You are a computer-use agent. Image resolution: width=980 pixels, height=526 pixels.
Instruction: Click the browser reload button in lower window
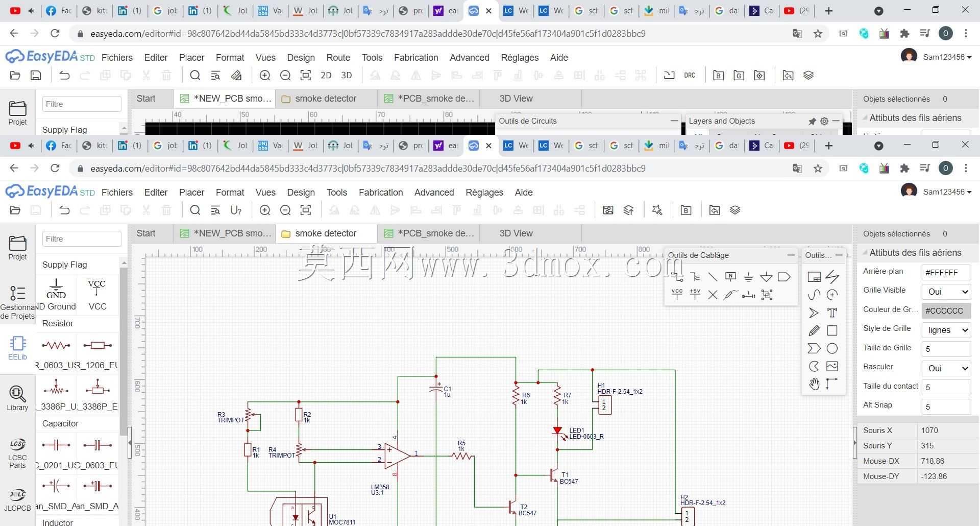(x=55, y=168)
